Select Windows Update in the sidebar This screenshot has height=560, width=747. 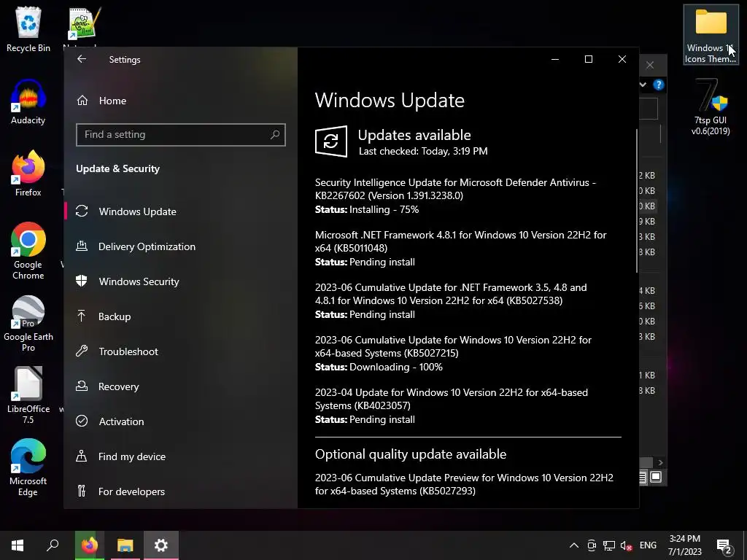tap(137, 211)
